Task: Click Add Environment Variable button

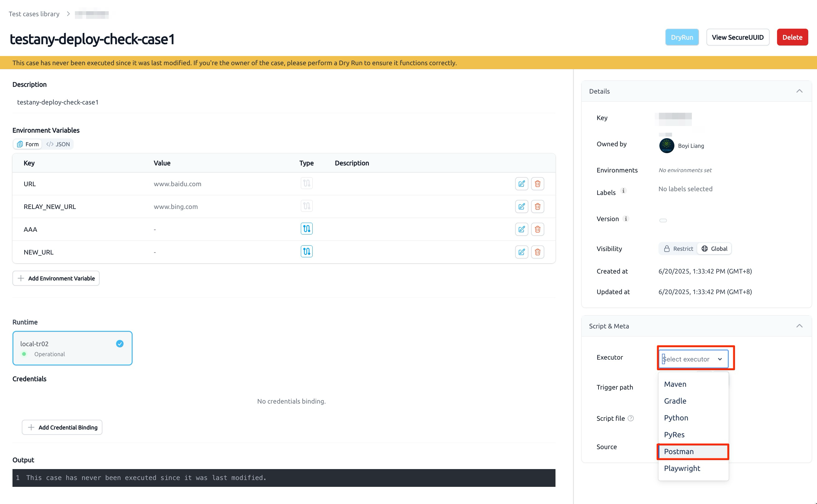Action: tap(56, 278)
